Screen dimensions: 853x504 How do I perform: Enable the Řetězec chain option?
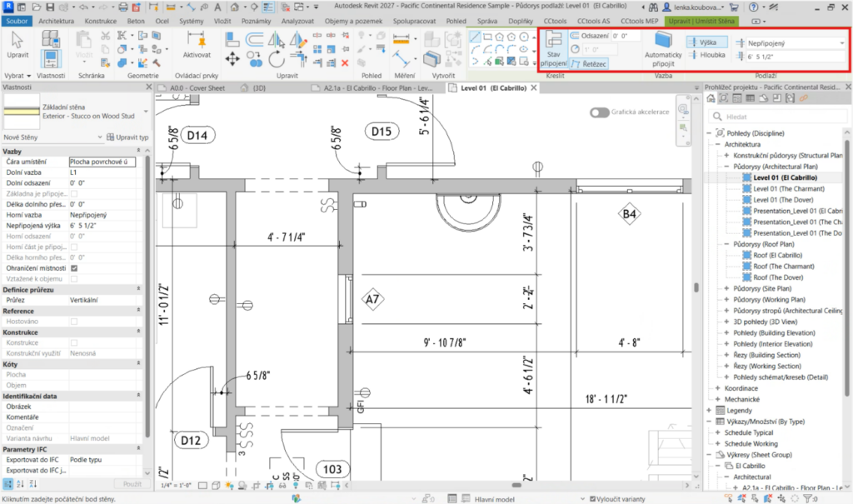[590, 63]
